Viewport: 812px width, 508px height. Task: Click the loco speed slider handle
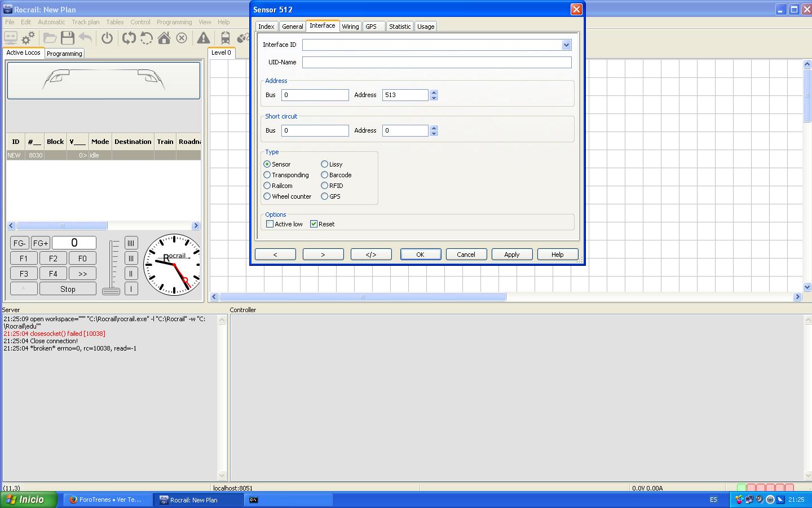point(111,291)
